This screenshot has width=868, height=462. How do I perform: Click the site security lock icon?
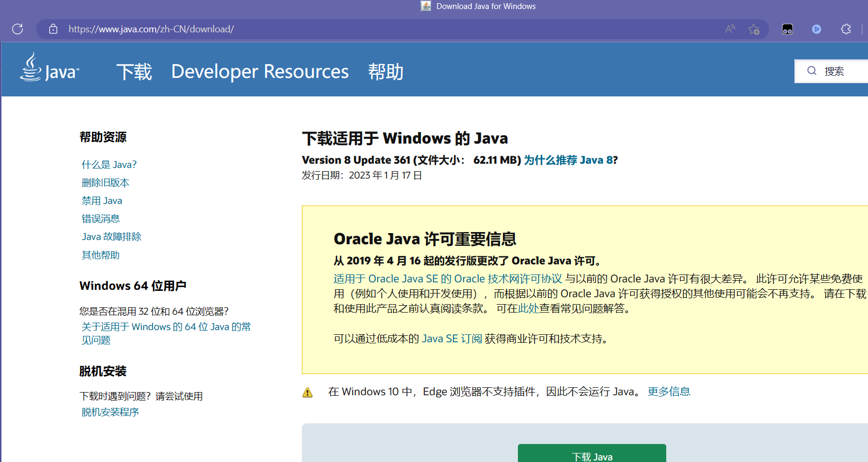point(53,29)
